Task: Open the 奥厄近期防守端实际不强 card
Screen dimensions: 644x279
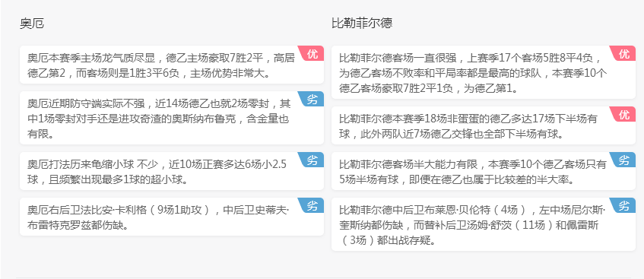Action: point(172,118)
